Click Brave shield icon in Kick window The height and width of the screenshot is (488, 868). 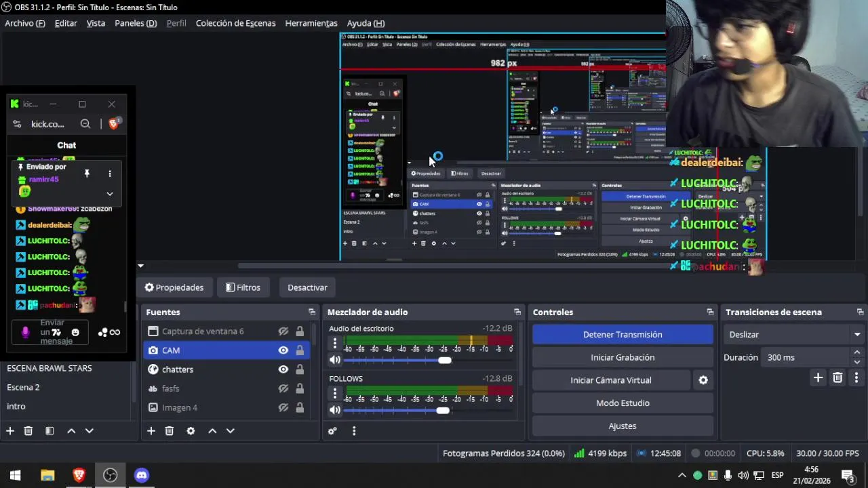coord(114,123)
